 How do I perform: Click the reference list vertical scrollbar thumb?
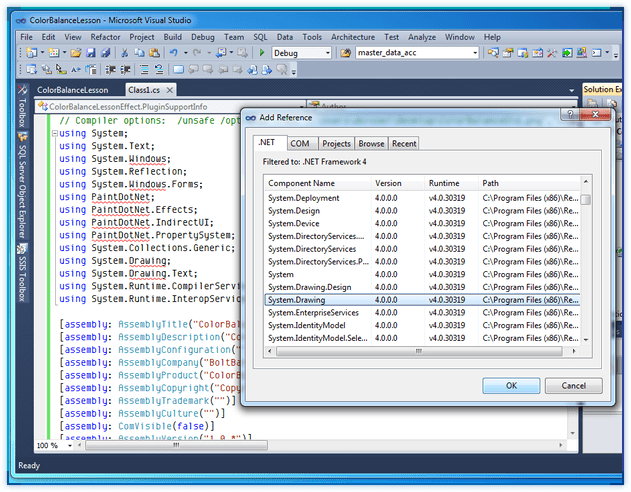(586, 200)
